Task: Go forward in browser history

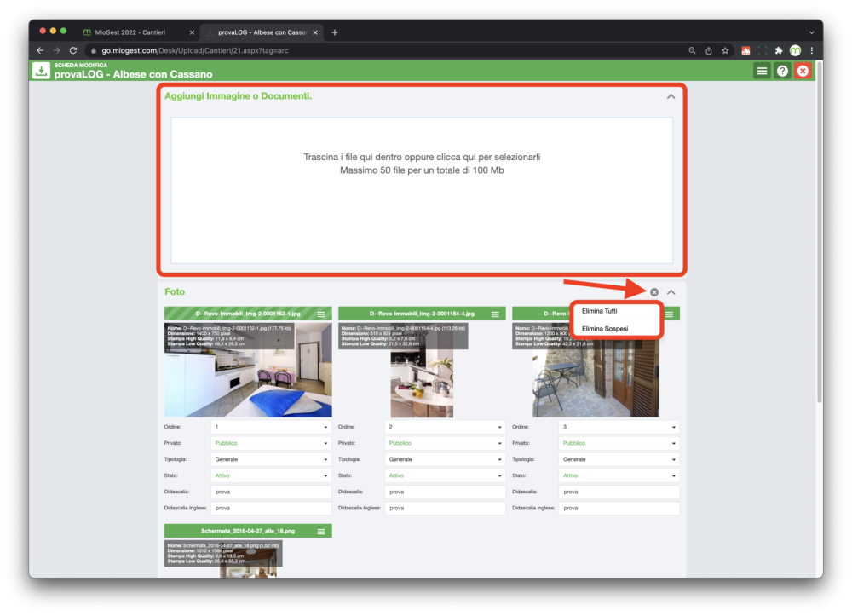Action: coord(56,50)
